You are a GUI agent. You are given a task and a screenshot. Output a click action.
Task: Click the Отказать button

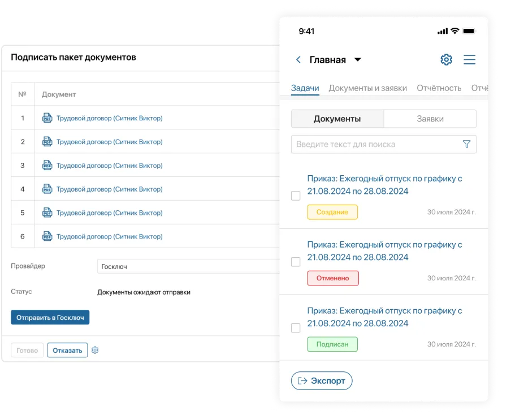pos(67,350)
